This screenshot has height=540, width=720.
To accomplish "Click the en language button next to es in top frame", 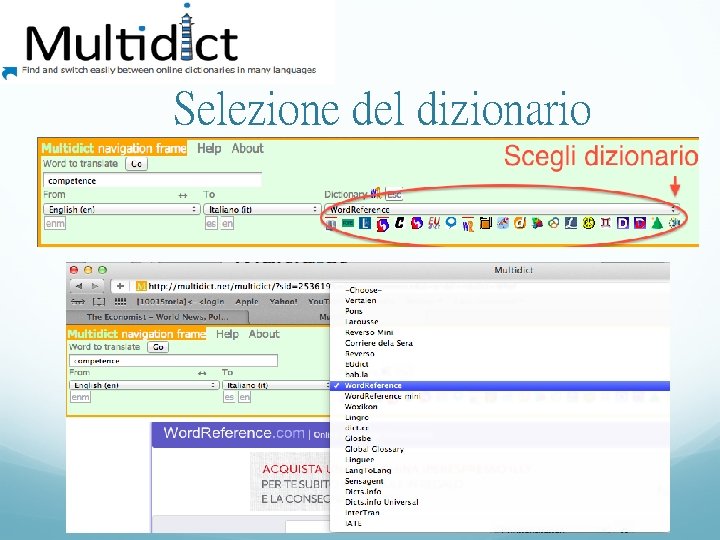I will (x=227, y=224).
